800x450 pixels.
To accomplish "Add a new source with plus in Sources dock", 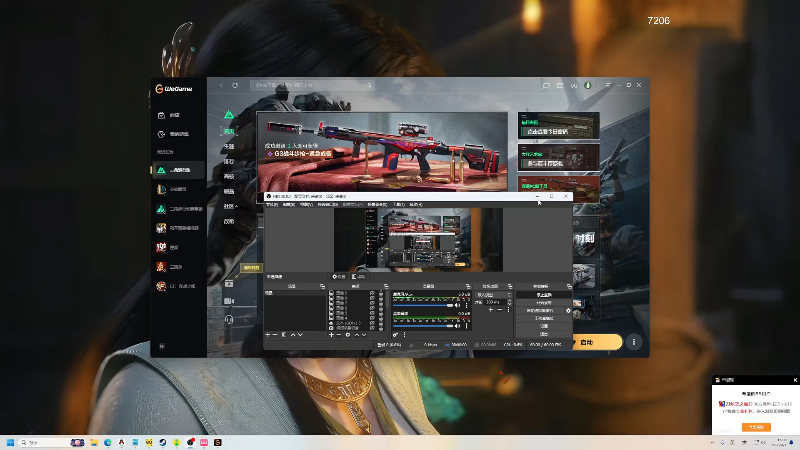I will pos(331,335).
